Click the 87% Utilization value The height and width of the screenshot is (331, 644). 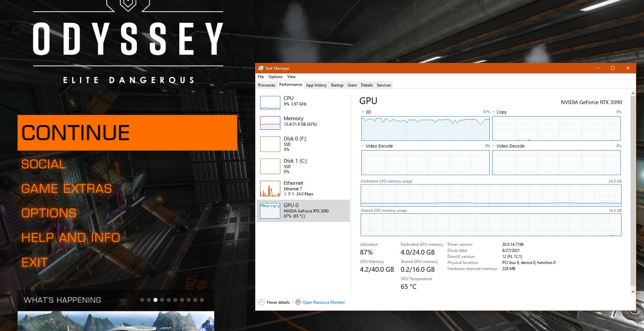(x=366, y=252)
